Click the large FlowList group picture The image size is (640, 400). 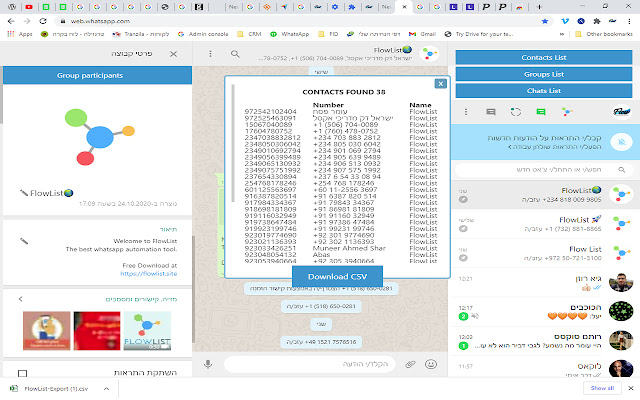[100, 137]
